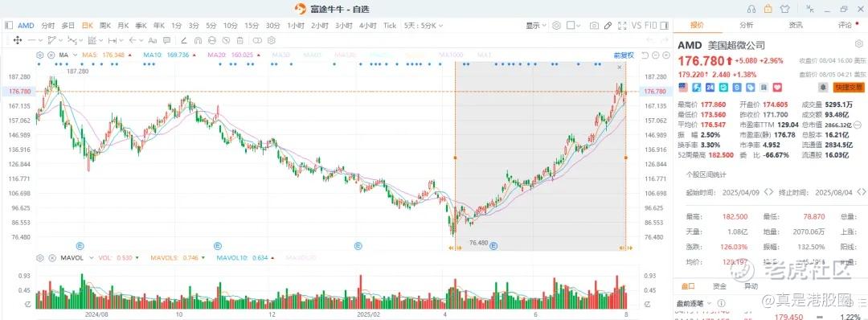This screenshot has height=320, width=868.
Task: Open the skin theme shirt icon
Action: pyautogui.click(x=784, y=8)
